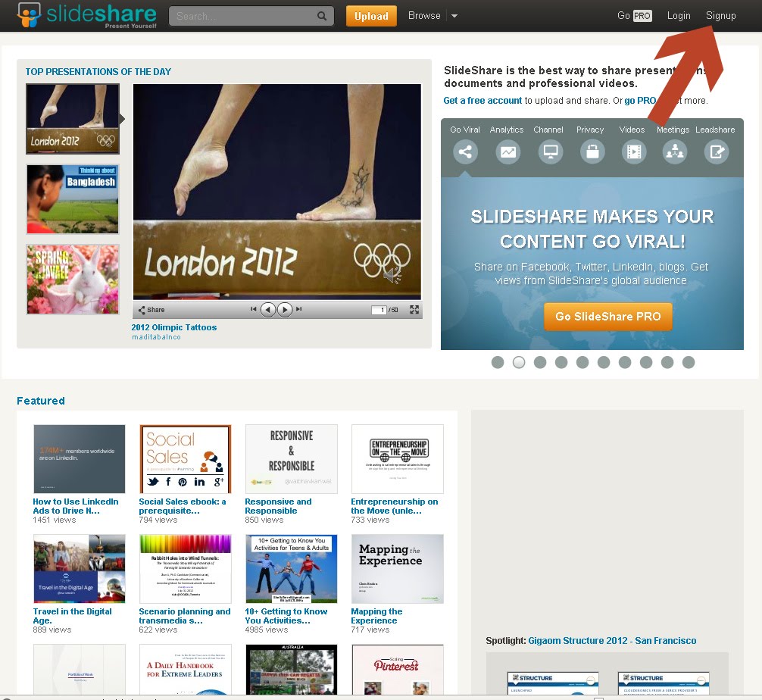
Task: Open Daily Handbook for Extreme Leaders thumbnail
Action: [185, 670]
